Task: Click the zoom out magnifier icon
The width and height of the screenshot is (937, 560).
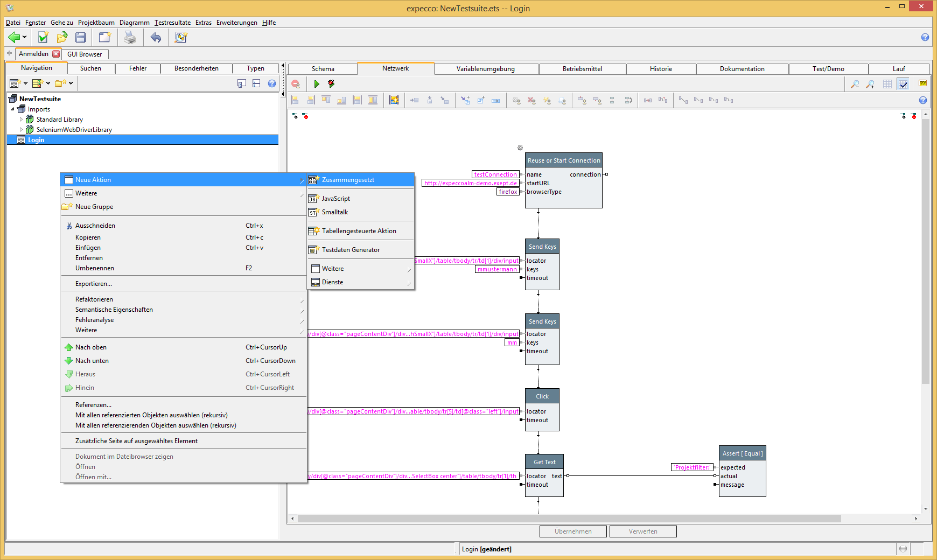Action: click(x=855, y=84)
